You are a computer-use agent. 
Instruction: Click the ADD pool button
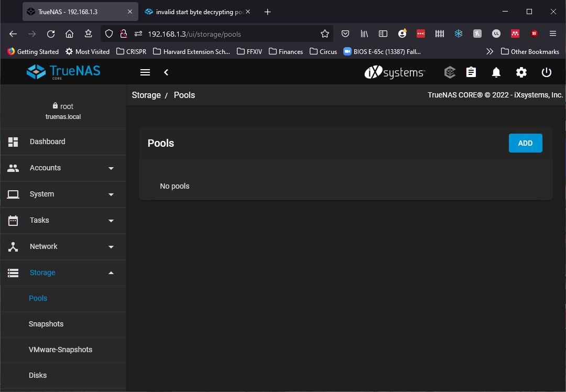[x=525, y=143]
